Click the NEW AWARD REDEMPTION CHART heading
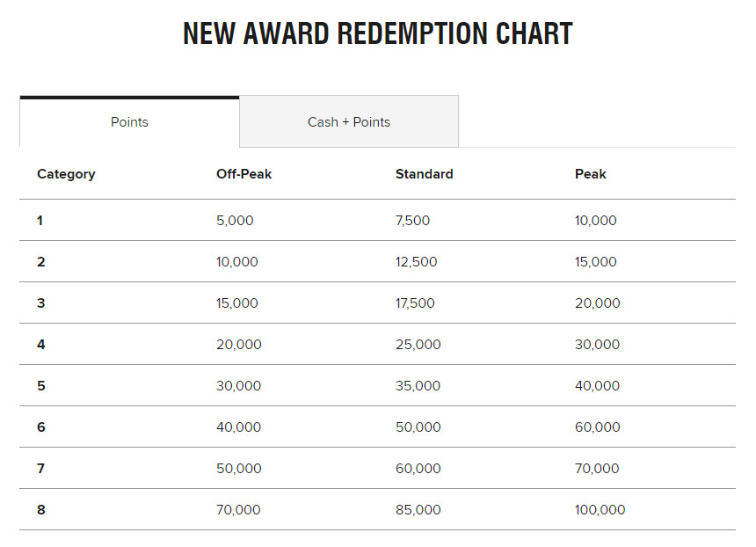Viewport: 756px width, 547px height. coord(378,34)
